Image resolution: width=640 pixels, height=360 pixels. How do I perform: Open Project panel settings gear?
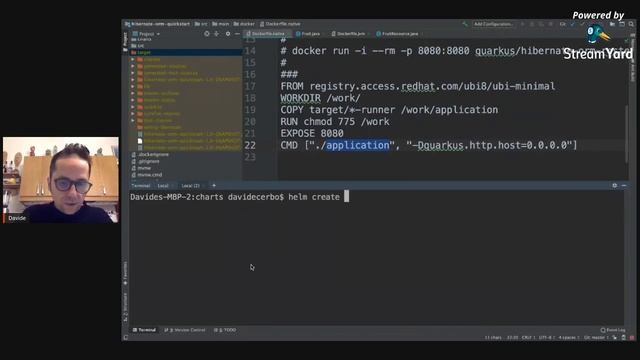pyautogui.click(x=228, y=34)
